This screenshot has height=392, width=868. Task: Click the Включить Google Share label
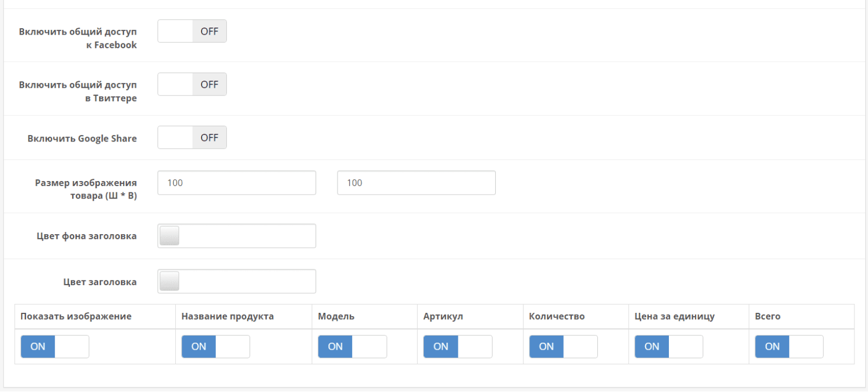coord(82,138)
